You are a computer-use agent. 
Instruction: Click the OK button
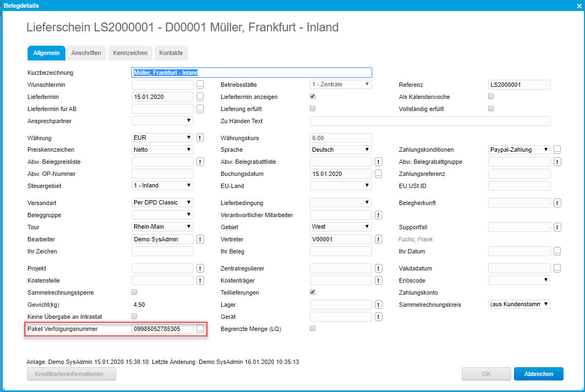486,374
